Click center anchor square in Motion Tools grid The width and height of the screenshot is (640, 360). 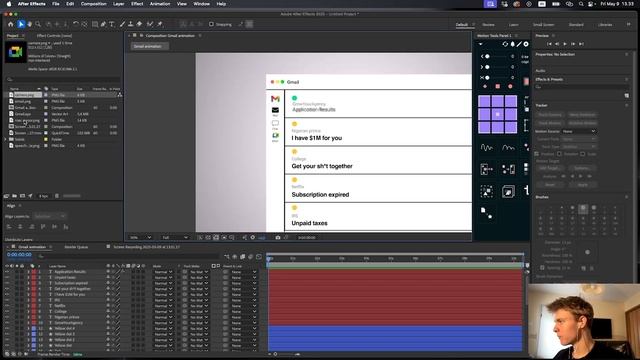pyautogui.click(x=498, y=114)
